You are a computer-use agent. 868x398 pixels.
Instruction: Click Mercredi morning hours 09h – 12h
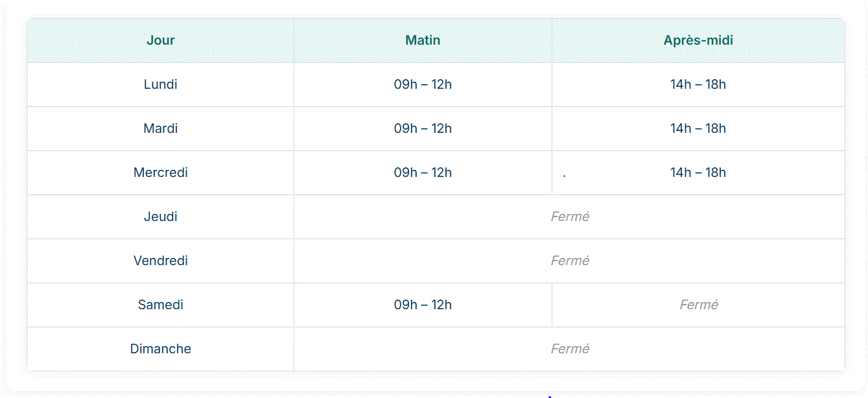(423, 172)
